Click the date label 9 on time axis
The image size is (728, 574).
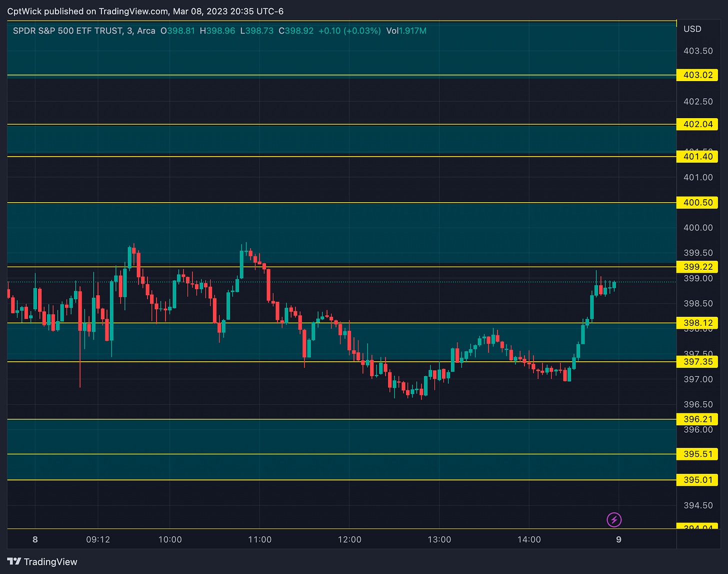pos(618,539)
